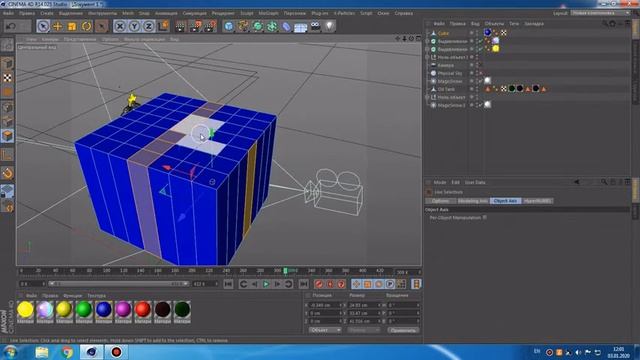Click the Position X input field
640x360 pixels.
pyautogui.click(x=324, y=305)
